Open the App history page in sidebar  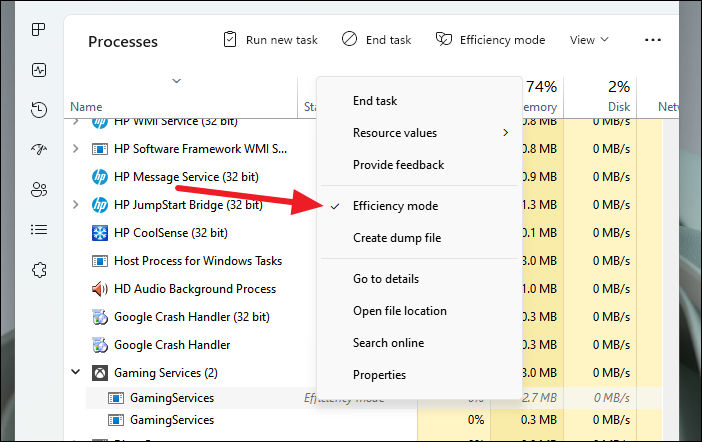click(x=39, y=110)
